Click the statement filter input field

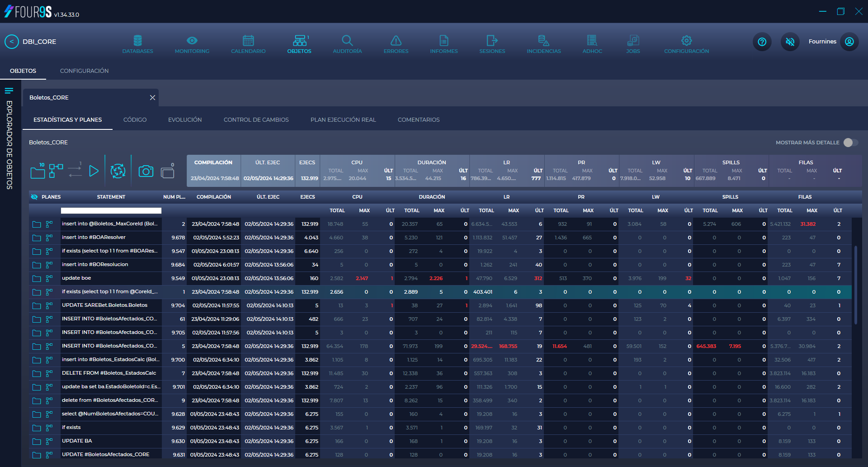tap(111, 210)
